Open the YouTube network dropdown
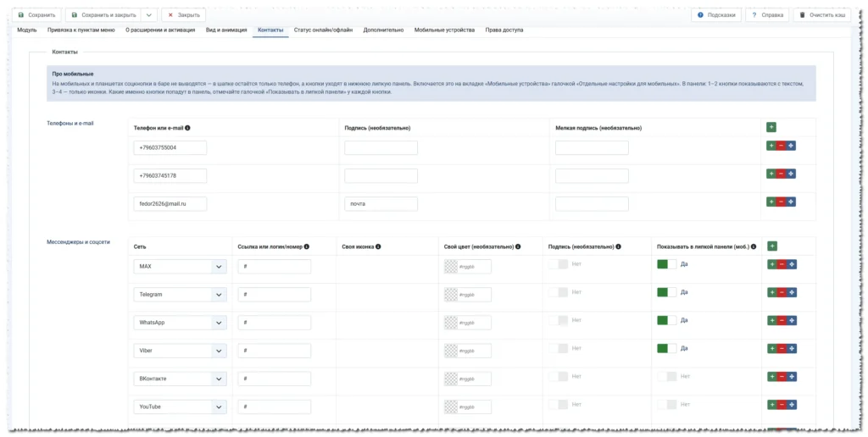This screenshot has width=868, height=437. point(180,407)
